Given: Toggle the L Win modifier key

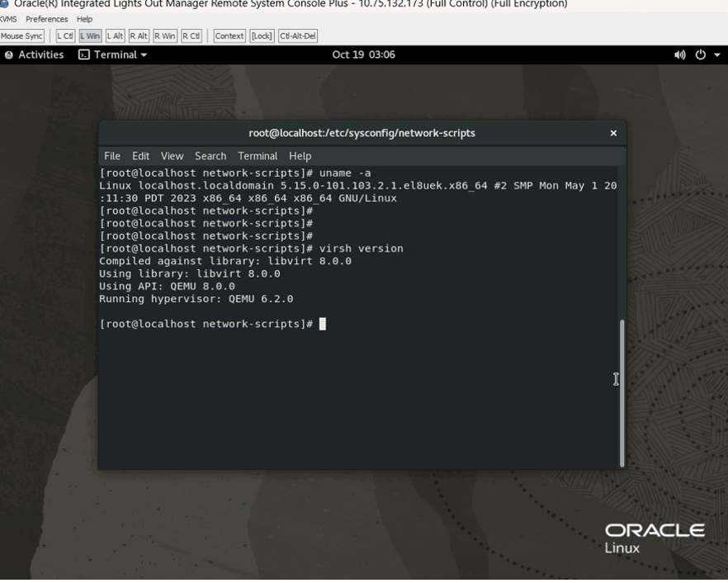Looking at the screenshot, I should [x=90, y=36].
